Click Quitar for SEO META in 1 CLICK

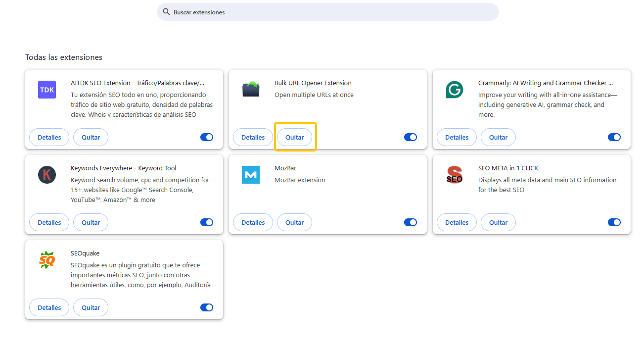[x=499, y=222]
